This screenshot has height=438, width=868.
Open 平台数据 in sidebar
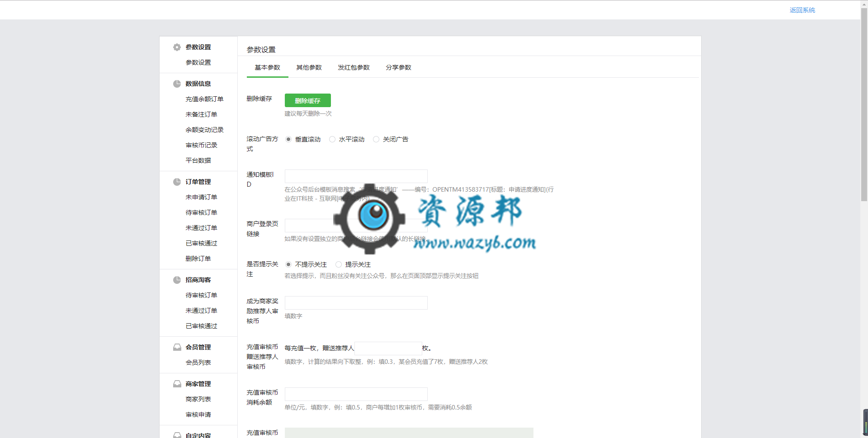[198, 160]
